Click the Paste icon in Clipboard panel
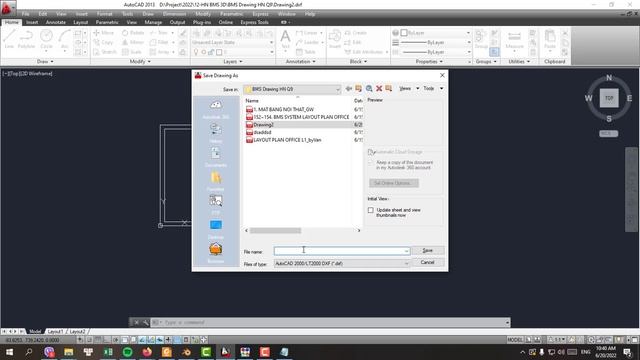 [550, 39]
